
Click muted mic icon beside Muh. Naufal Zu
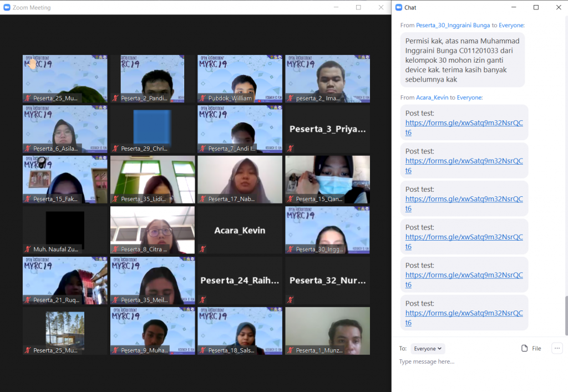[28, 249]
